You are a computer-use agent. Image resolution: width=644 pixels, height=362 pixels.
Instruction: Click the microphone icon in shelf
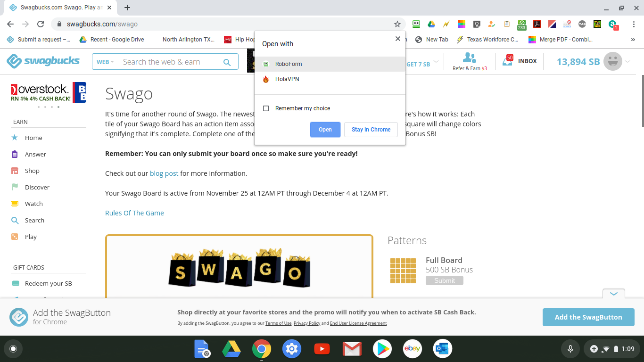(x=570, y=349)
